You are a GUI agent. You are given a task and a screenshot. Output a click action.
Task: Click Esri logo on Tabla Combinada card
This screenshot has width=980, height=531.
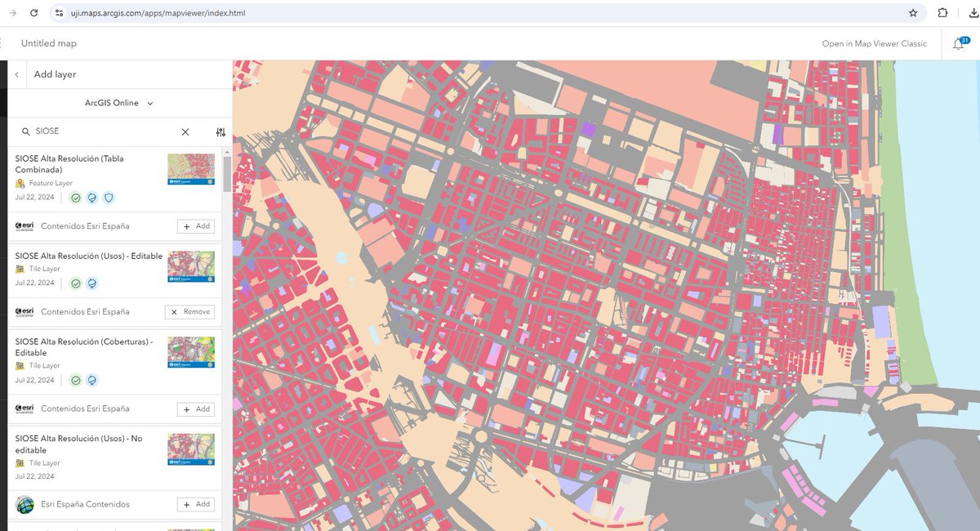[24, 226]
